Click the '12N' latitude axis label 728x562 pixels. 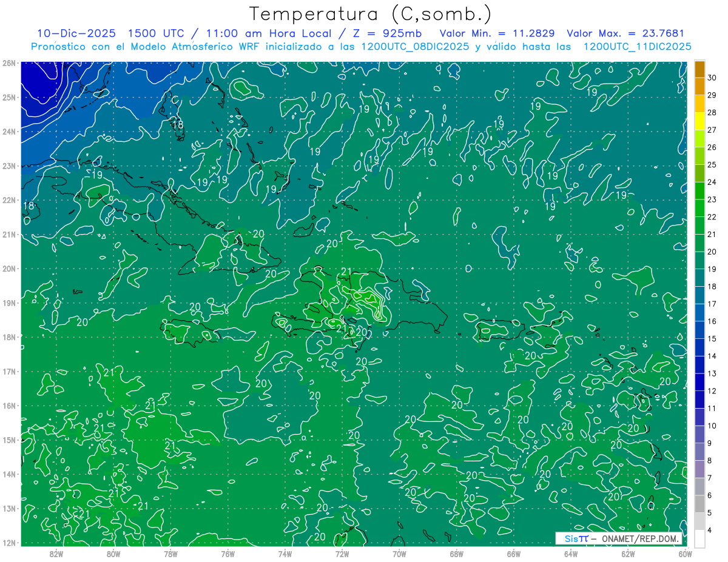click(8, 543)
